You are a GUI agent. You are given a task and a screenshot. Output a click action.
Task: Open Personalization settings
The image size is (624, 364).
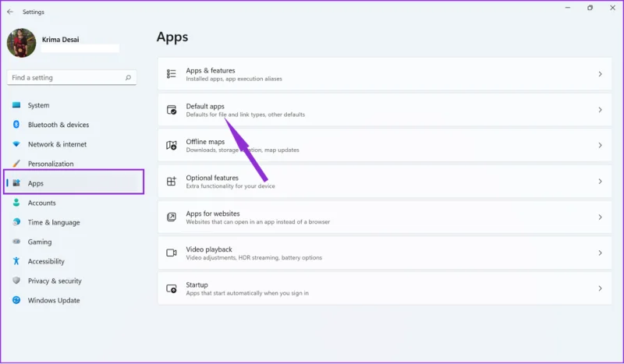[51, 164]
